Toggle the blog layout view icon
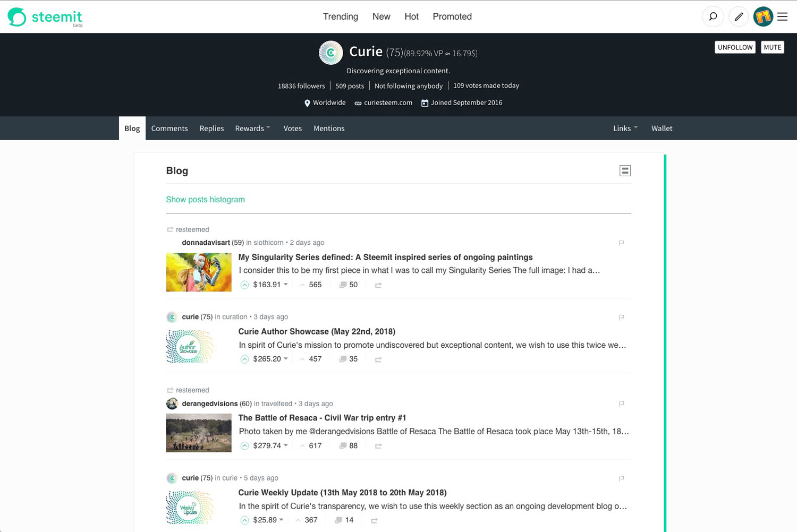Screen dimensions: 797x532 [625, 170]
